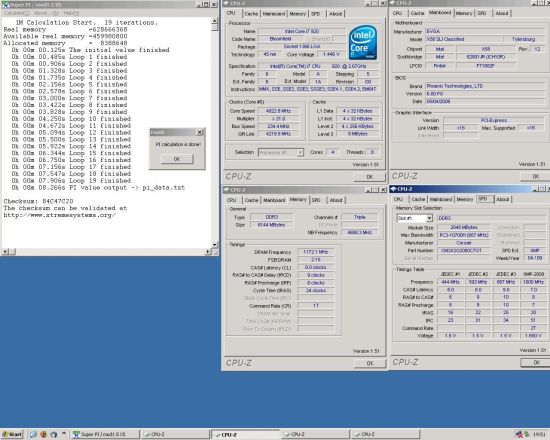
Task: Select Cache tab in the Memory CPU-Z window
Action: coord(251,200)
